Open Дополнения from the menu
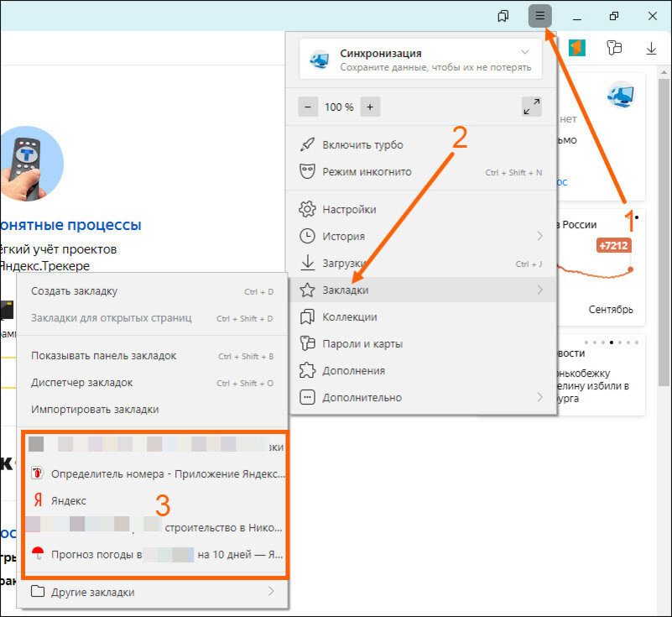Image resolution: width=672 pixels, height=617 pixels. pyautogui.click(x=421, y=370)
